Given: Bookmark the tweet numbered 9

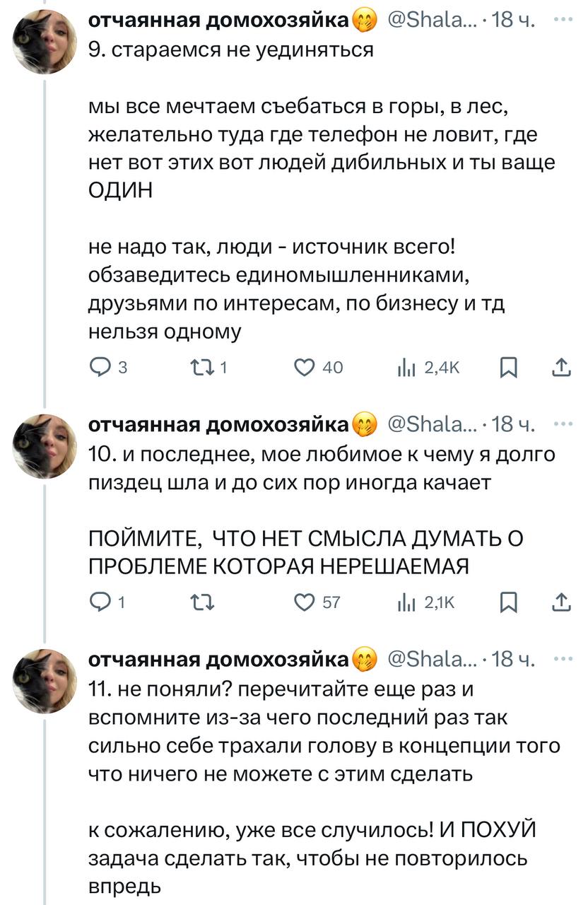Looking at the screenshot, I should (507, 367).
